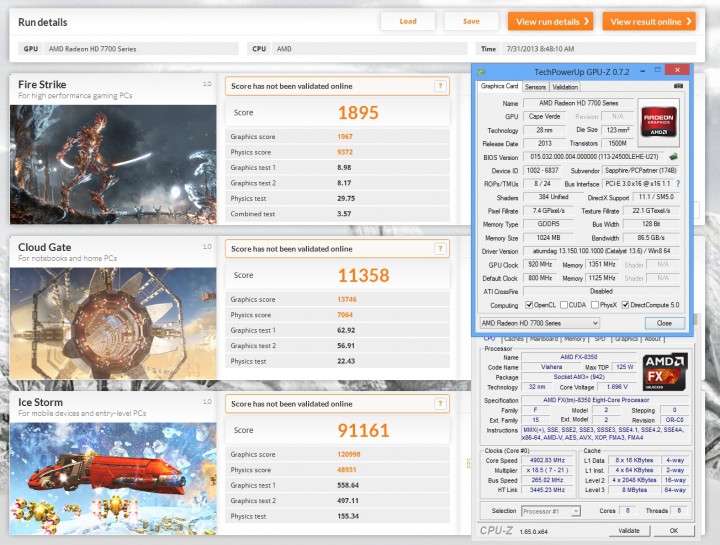The width and height of the screenshot is (720, 545).
Task: Click the Fire Strike score 1895
Action: point(358,112)
